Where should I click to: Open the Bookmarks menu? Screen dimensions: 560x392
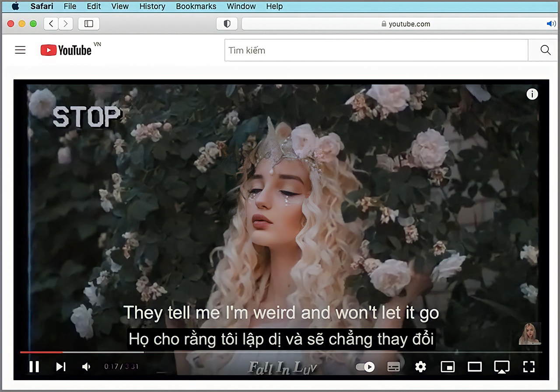[196, 6]
